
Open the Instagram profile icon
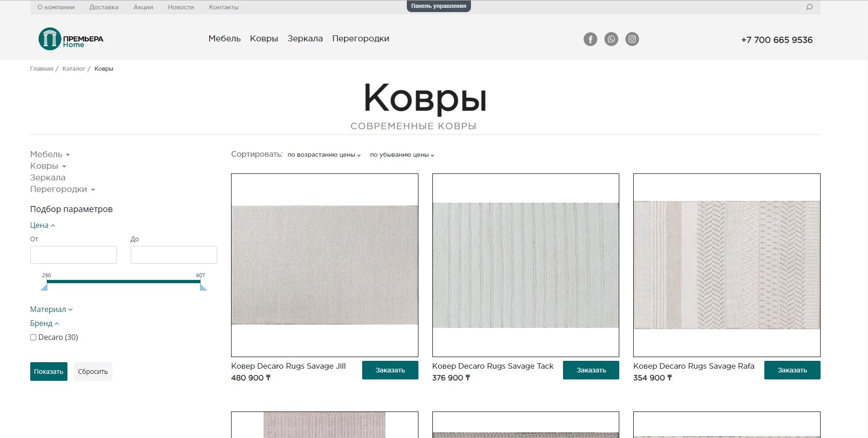pos(632,40)
